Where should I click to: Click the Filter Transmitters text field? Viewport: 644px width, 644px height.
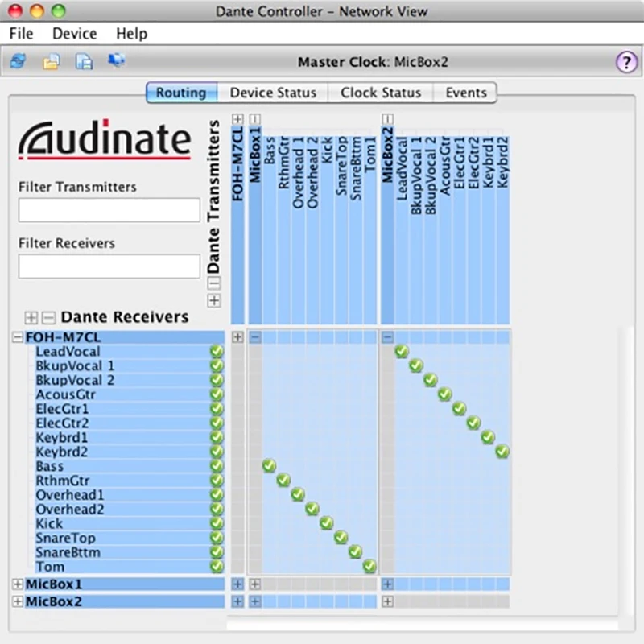(109, 210)
